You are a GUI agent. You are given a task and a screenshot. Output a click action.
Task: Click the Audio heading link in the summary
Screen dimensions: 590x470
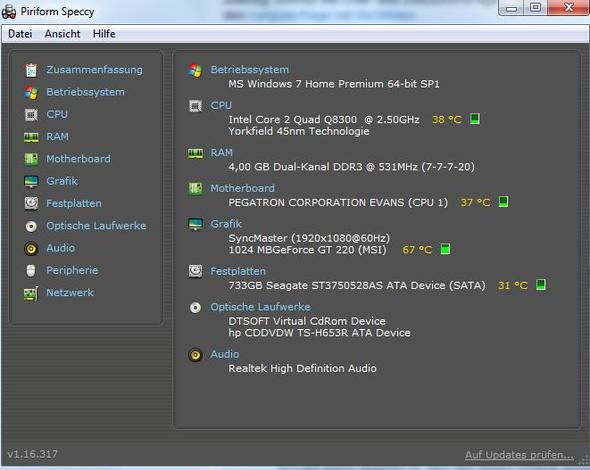pos(225,354)
